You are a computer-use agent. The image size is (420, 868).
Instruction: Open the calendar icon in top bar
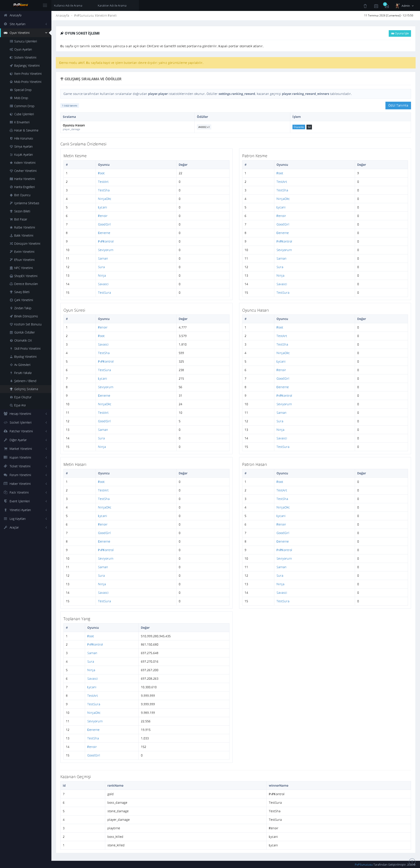(x=376, y=6)
